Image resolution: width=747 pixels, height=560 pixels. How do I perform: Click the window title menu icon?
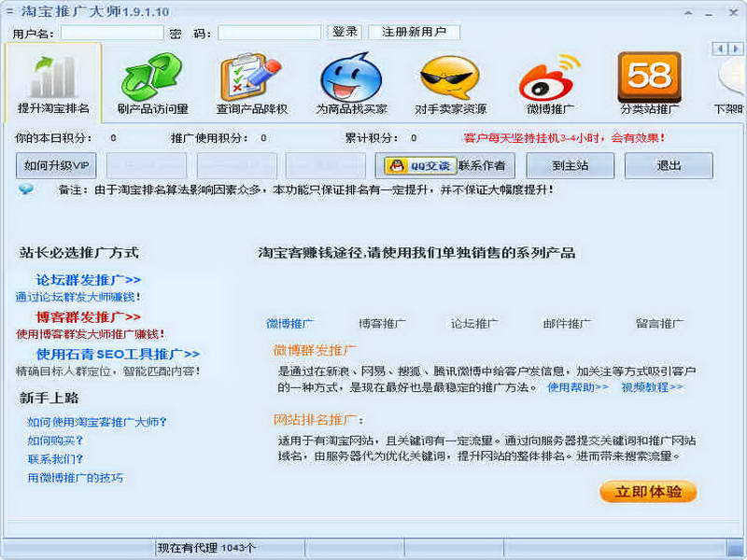click(9, 11)
